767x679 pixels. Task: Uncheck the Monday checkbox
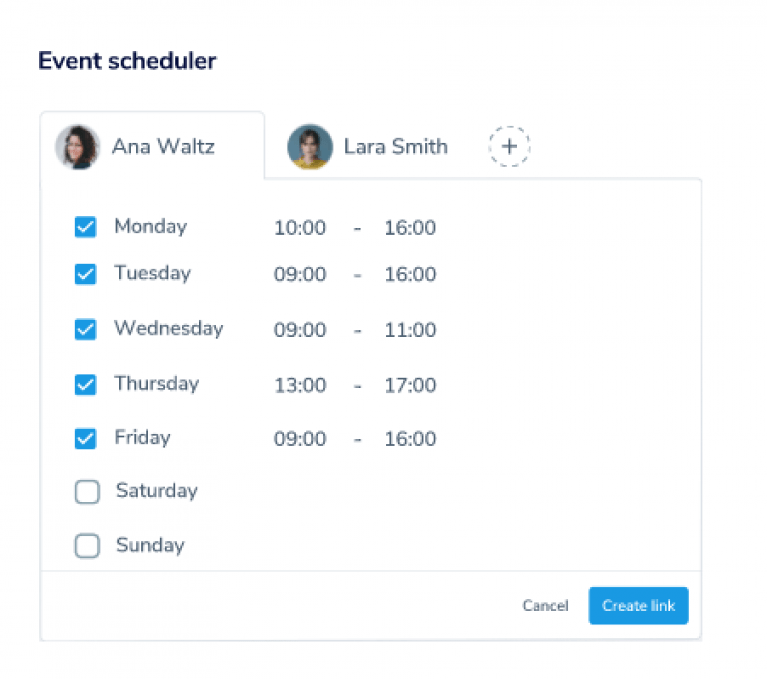point(86,227)
